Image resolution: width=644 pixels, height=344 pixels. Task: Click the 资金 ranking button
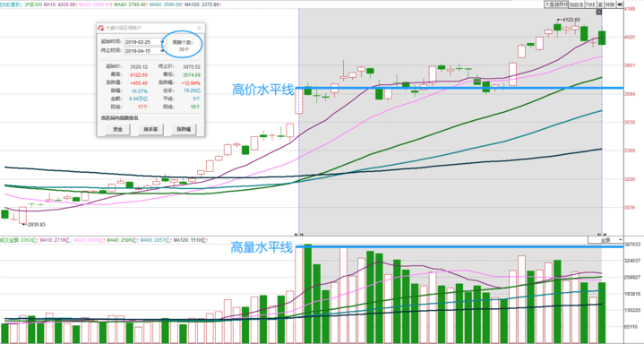pyautogui.click(x=117, y=130)
